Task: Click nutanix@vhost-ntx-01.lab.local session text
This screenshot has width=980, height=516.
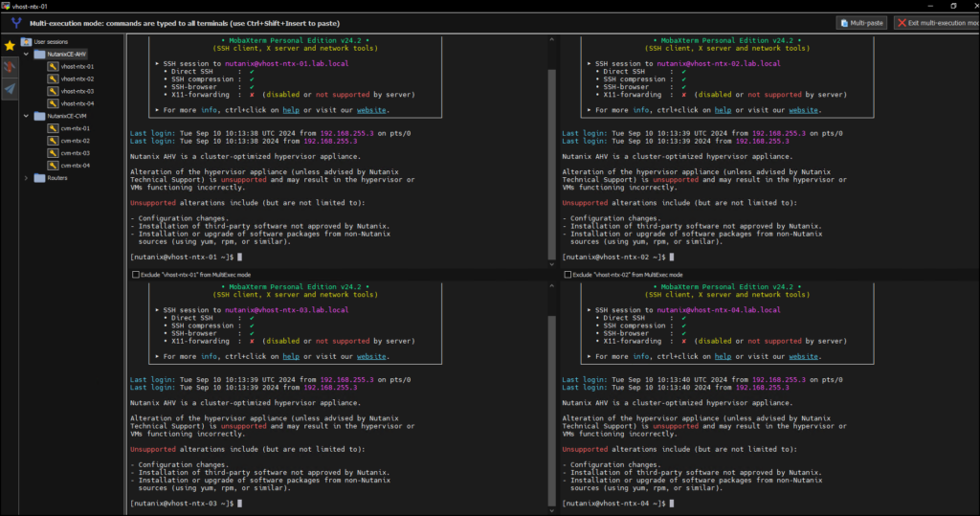Action: (x=287, y=64)
